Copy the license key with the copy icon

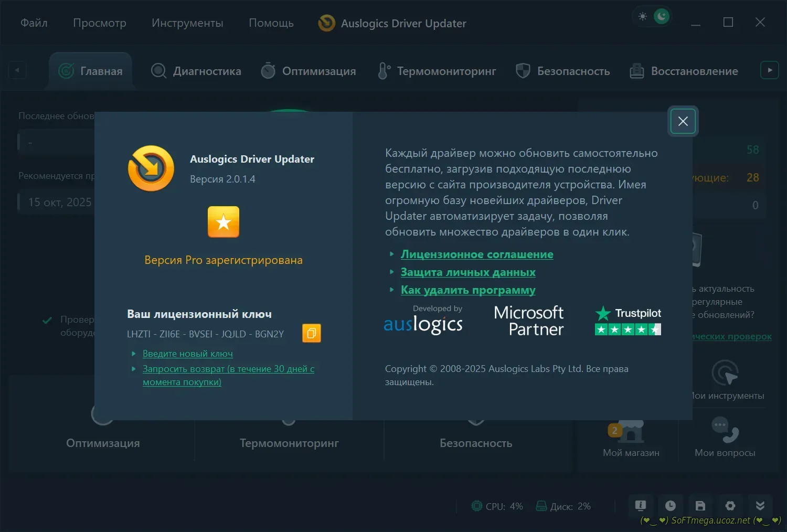click(x=311, y=333)
